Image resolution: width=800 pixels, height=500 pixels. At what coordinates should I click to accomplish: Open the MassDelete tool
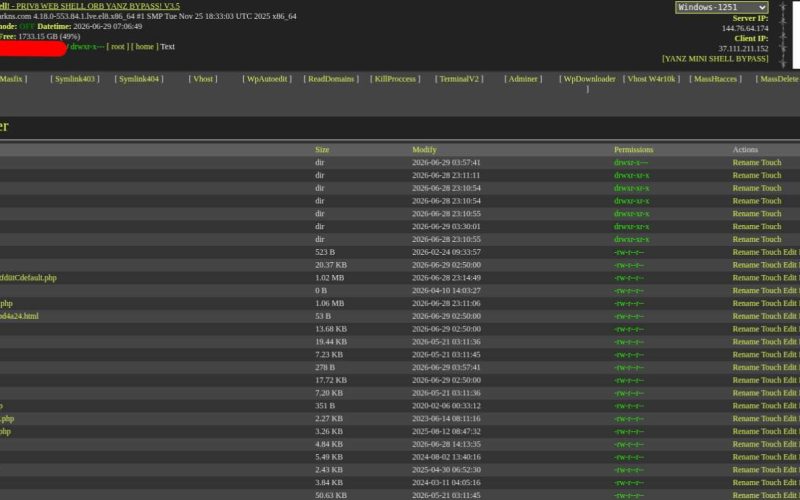(x=778, y=79)
